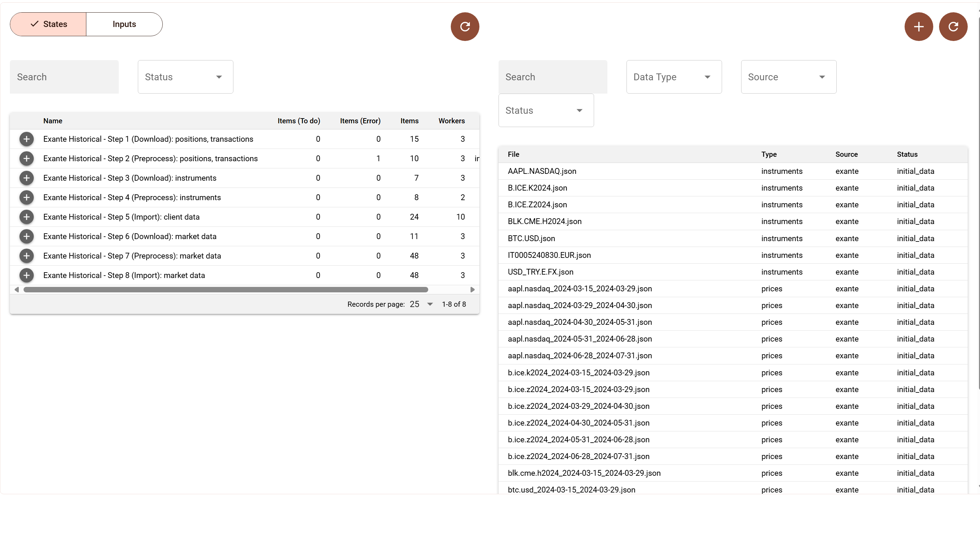This screenshot has height=541, width=980.
Task: Expand Step 1 Download positions row
Action: click(27, 139)
